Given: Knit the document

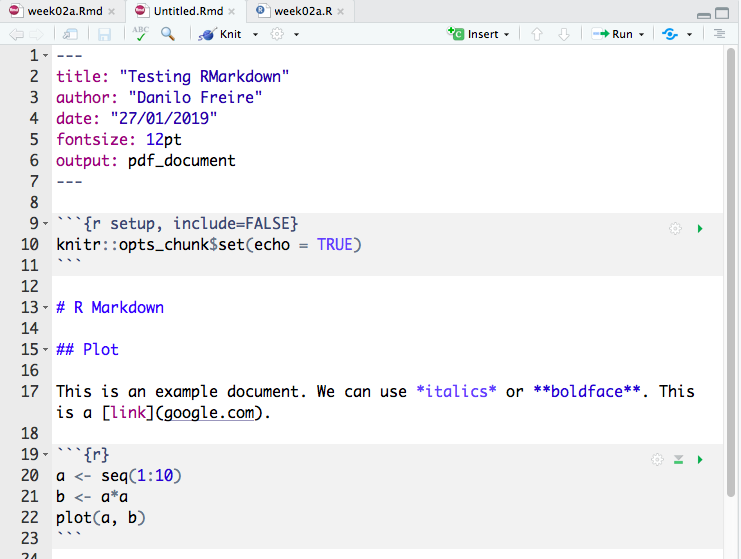Looking at the screenshot, I should [x=220, y=34].
